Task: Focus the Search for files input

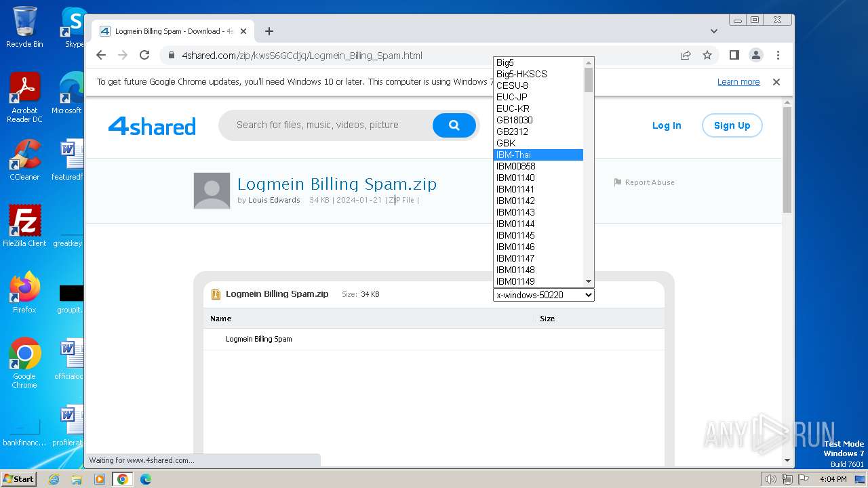Action: 325,125
